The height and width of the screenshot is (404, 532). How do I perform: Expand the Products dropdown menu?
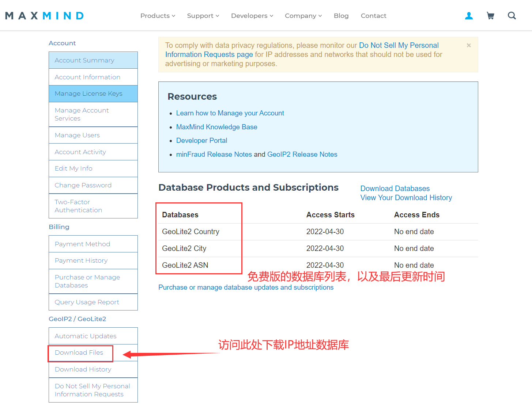click(158, 16)
